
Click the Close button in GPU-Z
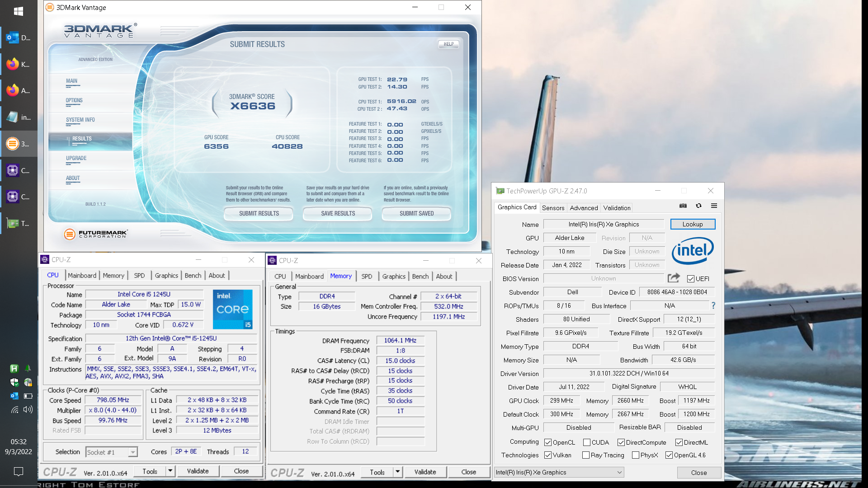pos(699,473)
